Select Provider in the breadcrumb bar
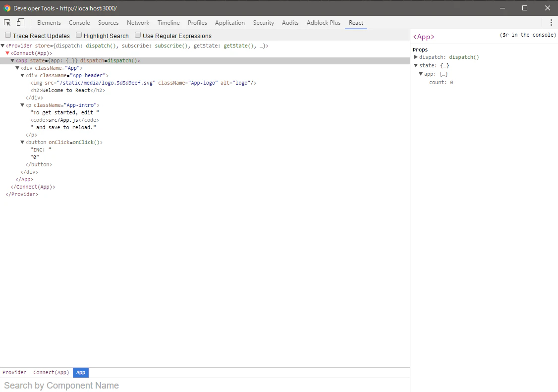 (x=14, y=373)
